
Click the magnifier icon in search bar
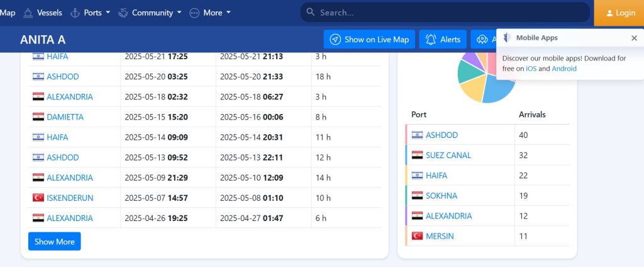[310, 13]
